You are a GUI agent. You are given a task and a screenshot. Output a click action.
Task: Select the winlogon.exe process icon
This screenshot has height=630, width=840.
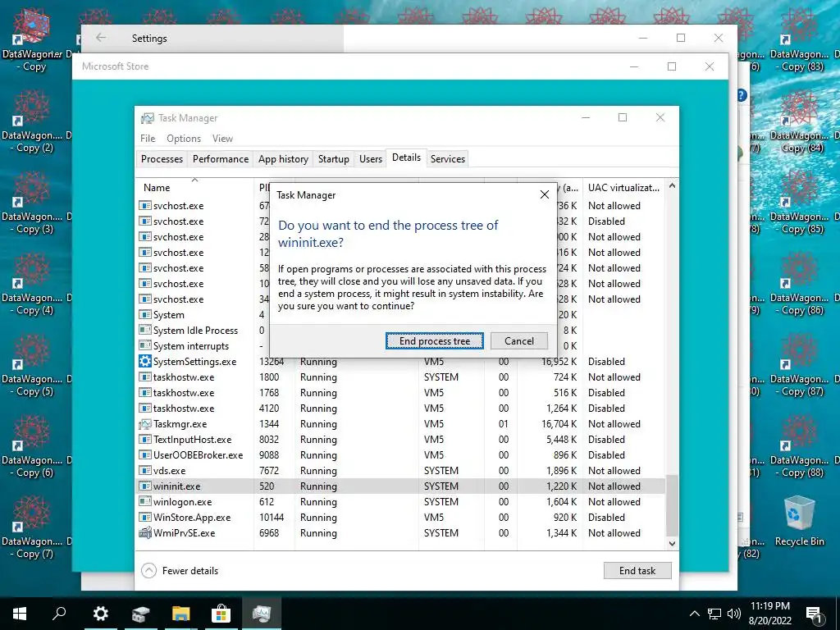[144, 501]
